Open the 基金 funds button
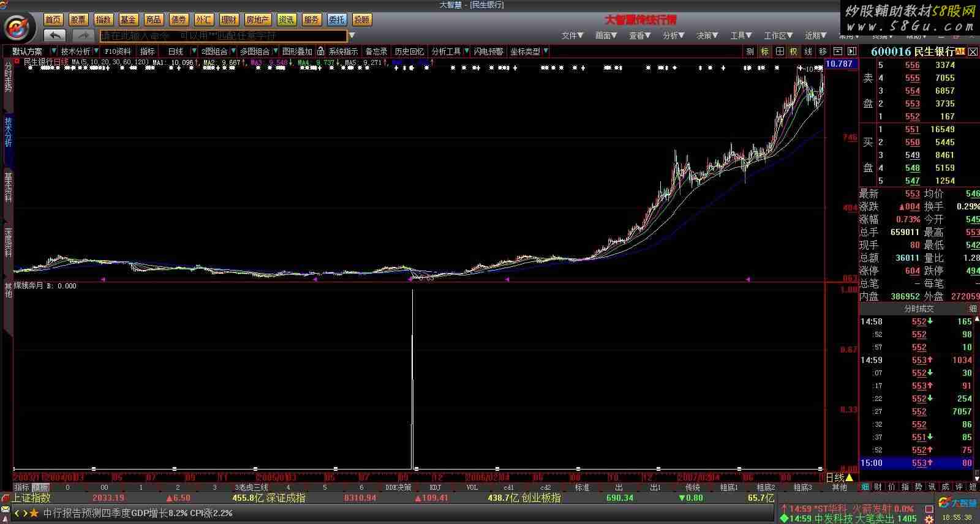 click(x=129, y=20)
